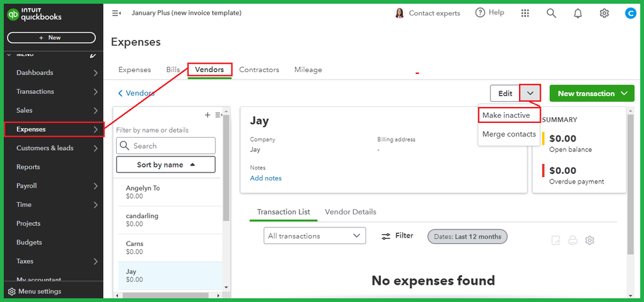This screenshot has height=302, width=644.
Task: Click the QuickBooks logo
Action: (35, 15)
